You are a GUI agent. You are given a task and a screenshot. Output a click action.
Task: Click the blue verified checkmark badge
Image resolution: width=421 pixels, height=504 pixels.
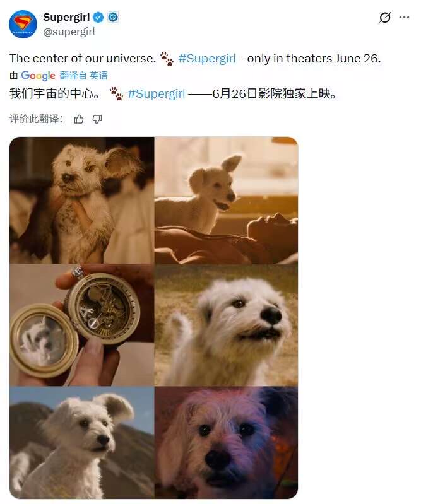click(98, 18)
